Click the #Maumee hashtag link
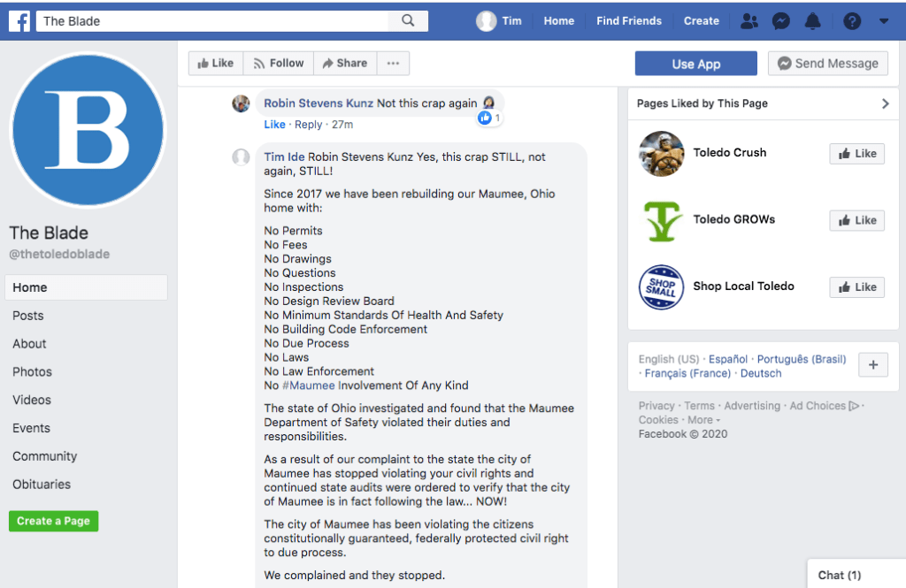The width and height of the screenshot is (906, 588). click(x=310, y=386)
